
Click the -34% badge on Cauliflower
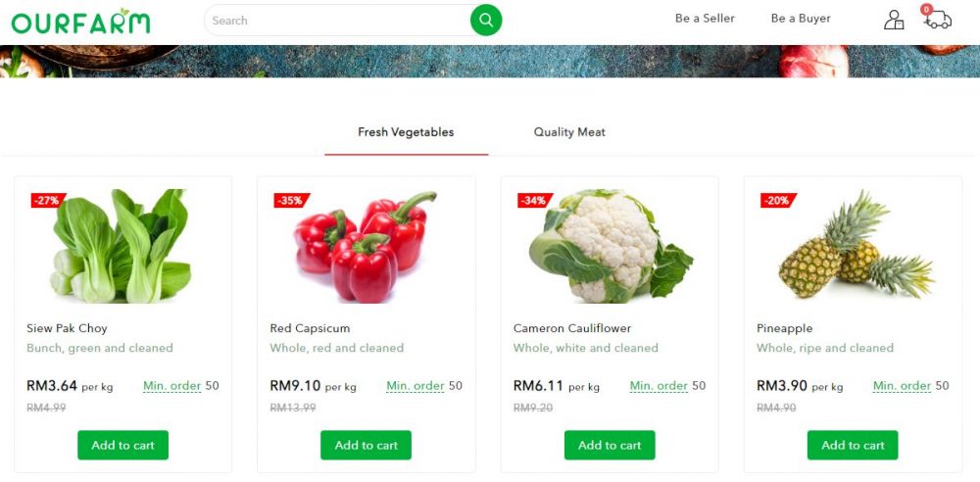click(x=534, y=201)
